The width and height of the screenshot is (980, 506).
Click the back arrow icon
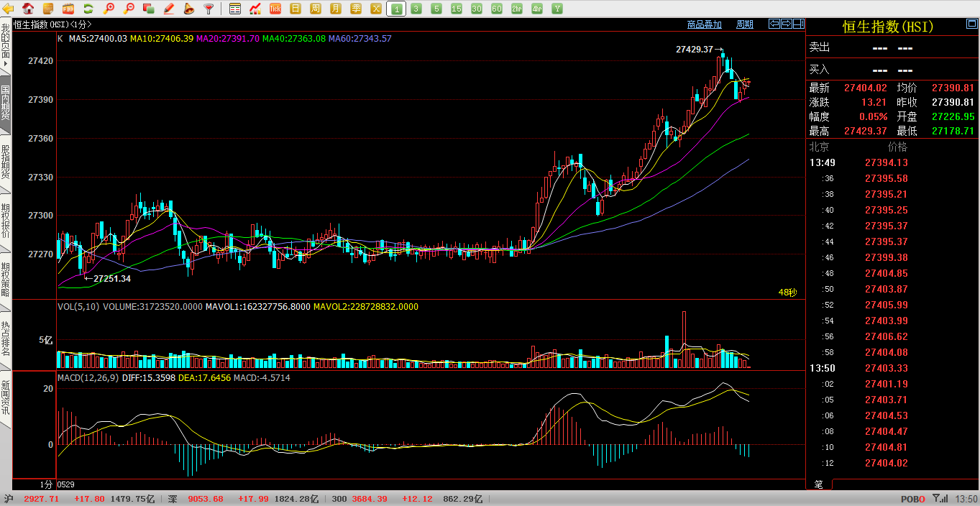click(x=9, y=9)
